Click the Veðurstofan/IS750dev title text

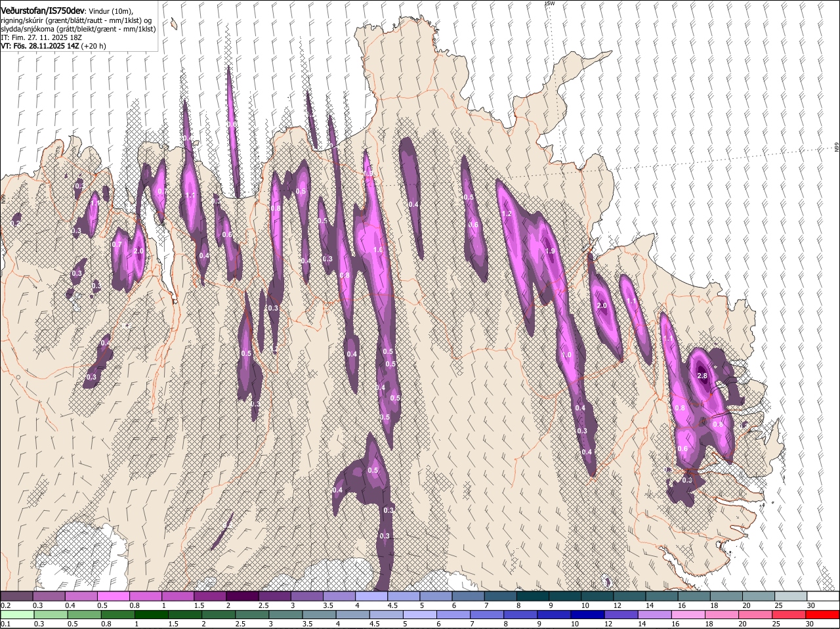point(42,11)
